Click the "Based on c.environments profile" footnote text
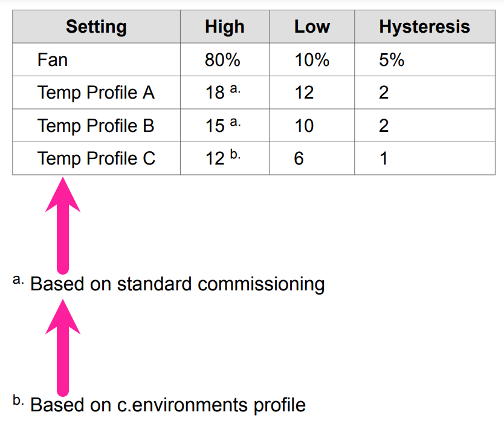Screen dimensions: 504x438 tap(167, 404)
